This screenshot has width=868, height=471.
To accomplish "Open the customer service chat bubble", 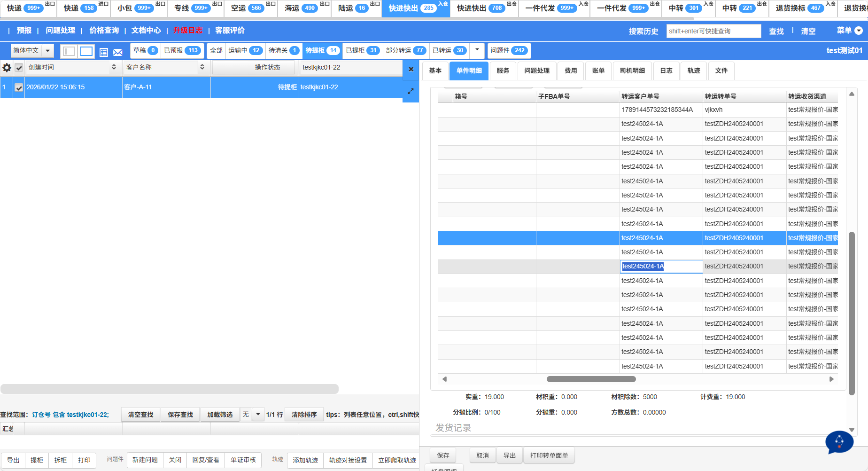I will tap(839, 442).
